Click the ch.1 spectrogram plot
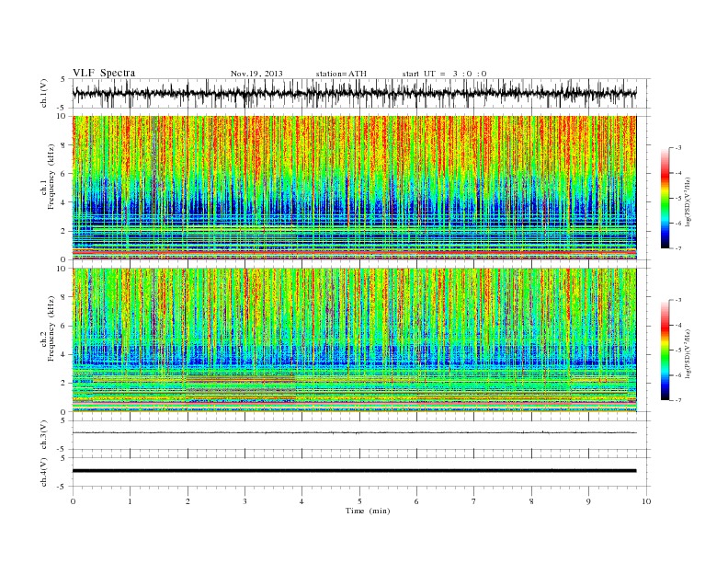728x563 pixels. (354, 188)
